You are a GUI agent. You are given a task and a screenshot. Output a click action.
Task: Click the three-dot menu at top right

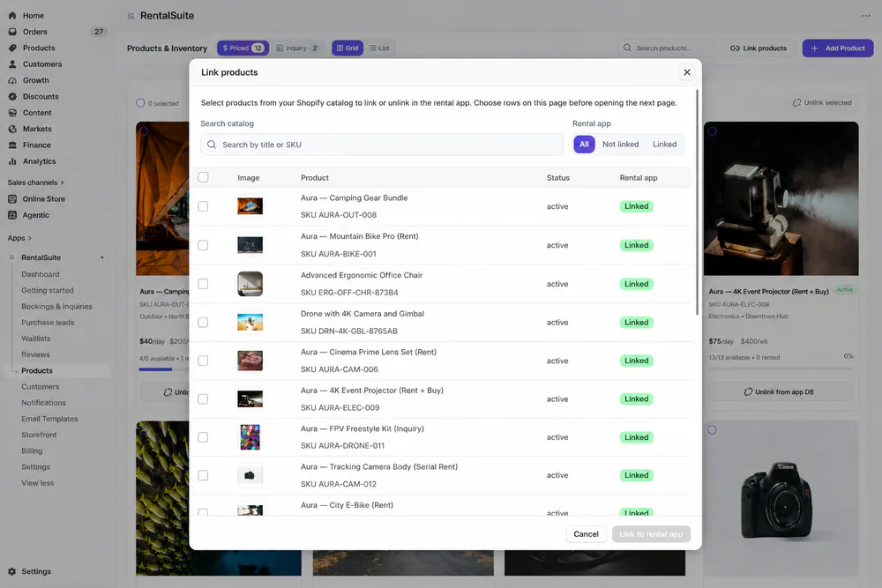865,16
